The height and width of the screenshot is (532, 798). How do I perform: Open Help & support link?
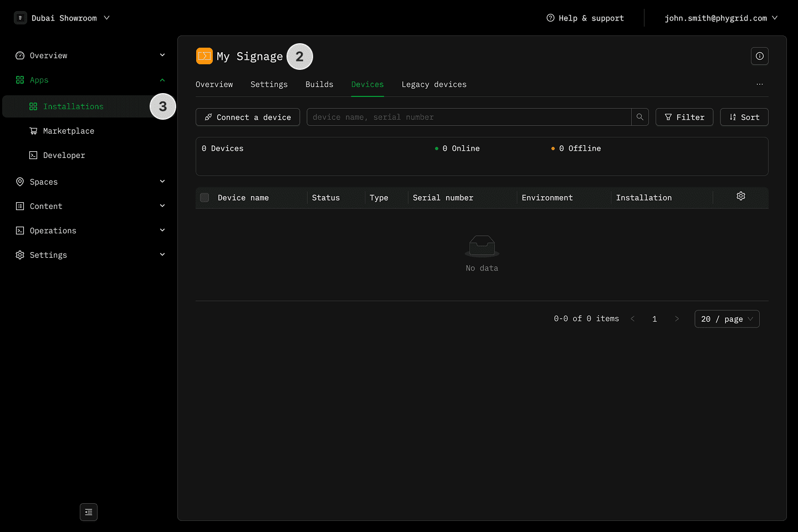click(585, 18)
